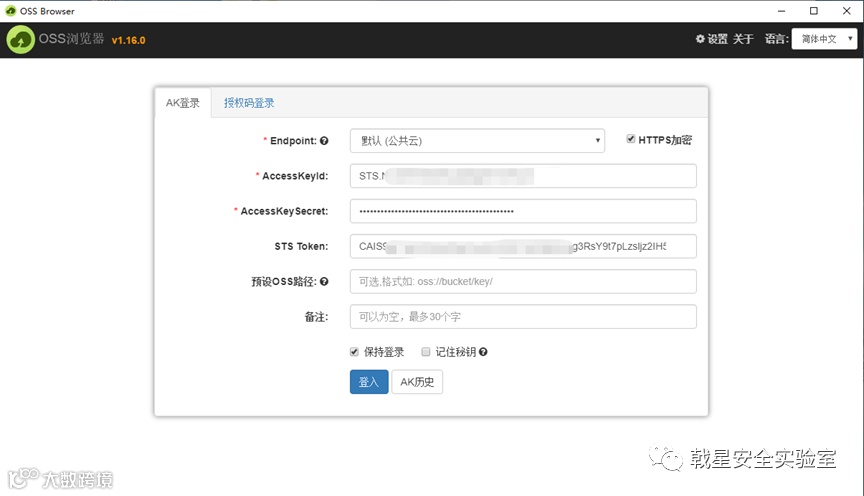Click the OSS Browser title bar icon

pos(10,10)
